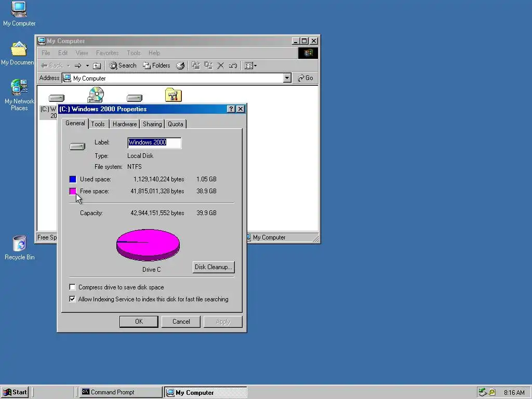Expand the Address bar dropdown list
This screenshot has width=532, height=399.
(x=287, y=78)
